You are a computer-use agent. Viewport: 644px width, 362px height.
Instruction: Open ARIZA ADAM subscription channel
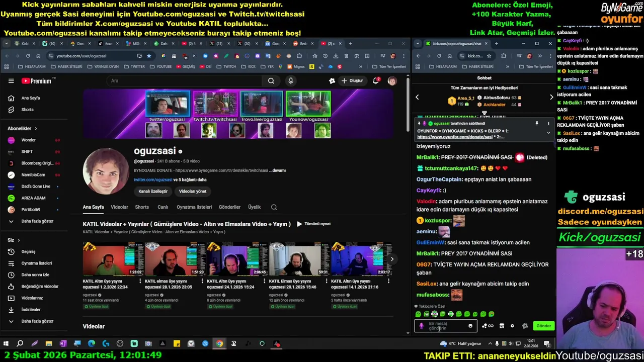point(33,198)
